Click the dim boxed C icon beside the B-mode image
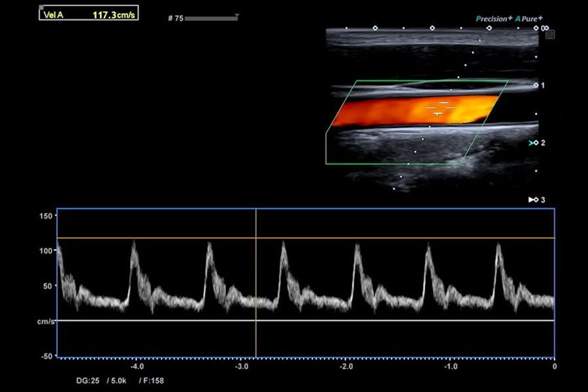The width and height of the screenshot is (588, 392). pyautogui.click(x=549, y=35)
